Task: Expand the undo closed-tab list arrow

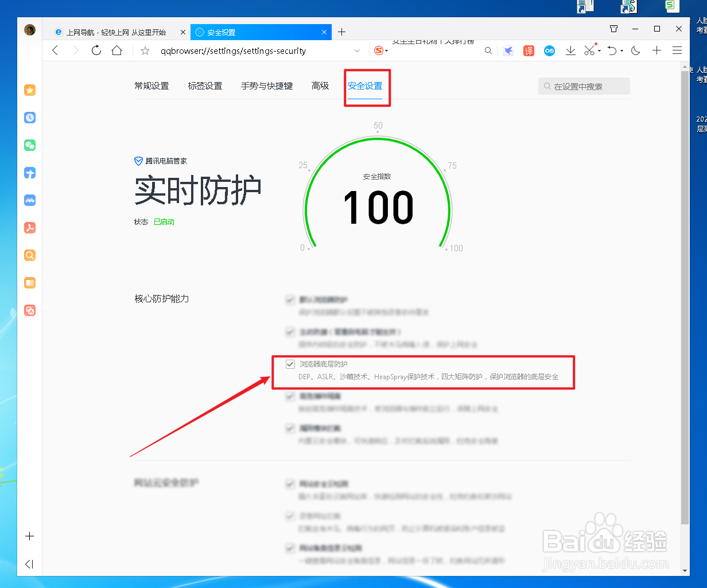Action: click(622, 51)
